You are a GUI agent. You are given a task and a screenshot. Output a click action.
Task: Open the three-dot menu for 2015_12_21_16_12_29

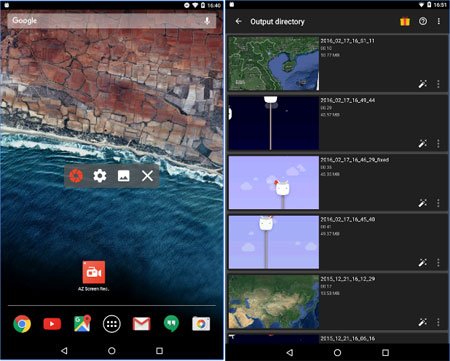[438, 322]
